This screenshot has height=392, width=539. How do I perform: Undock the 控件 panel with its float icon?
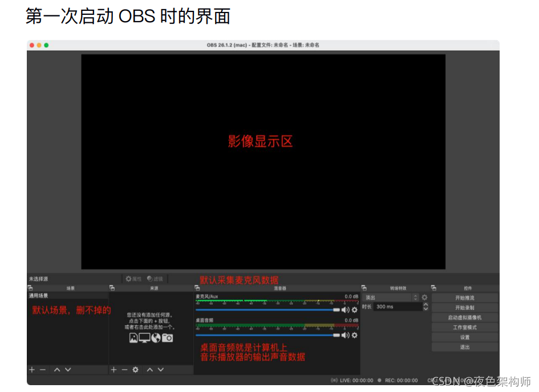pos(433,288)
